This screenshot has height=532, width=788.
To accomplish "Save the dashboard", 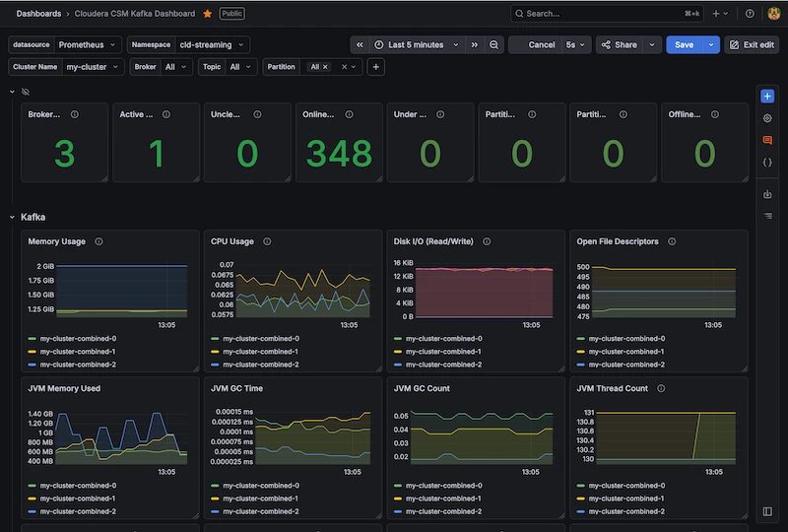I will tap(684, 44).
